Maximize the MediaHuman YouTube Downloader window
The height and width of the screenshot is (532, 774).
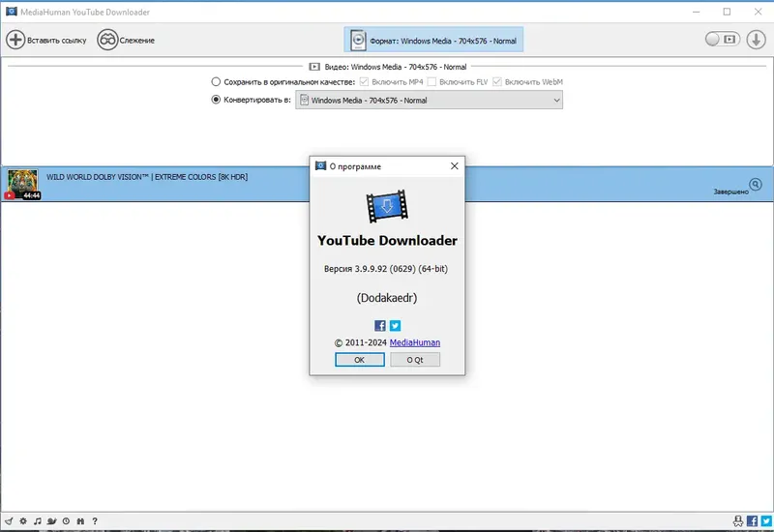coord(728,12)
